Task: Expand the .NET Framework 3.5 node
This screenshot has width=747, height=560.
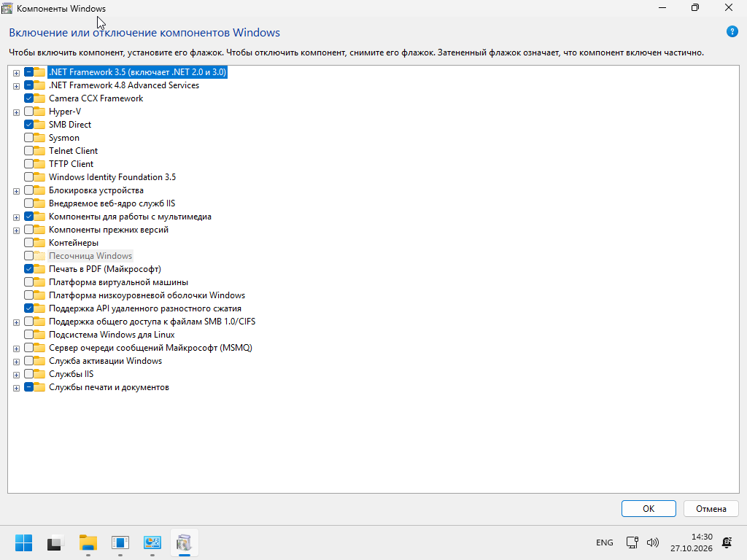Action: (16, 73)
